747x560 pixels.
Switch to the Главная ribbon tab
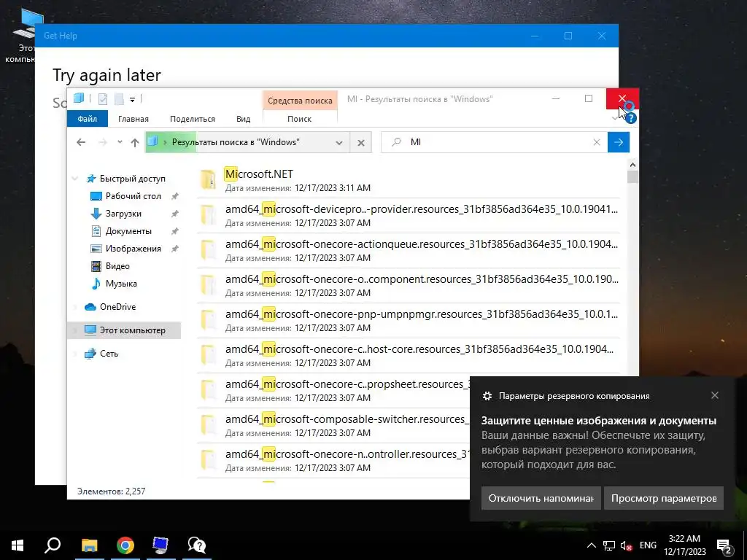click(133, 119)
